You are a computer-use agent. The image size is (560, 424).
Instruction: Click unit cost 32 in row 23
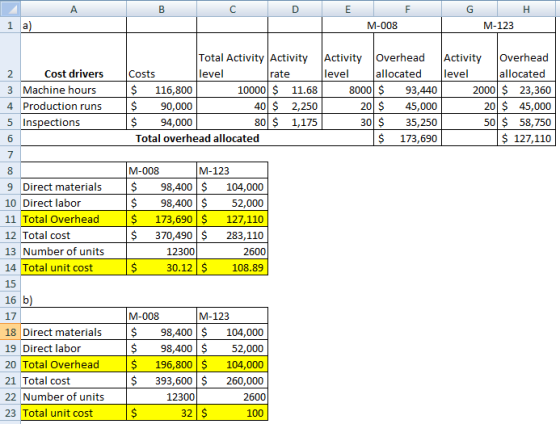point(161,413)
